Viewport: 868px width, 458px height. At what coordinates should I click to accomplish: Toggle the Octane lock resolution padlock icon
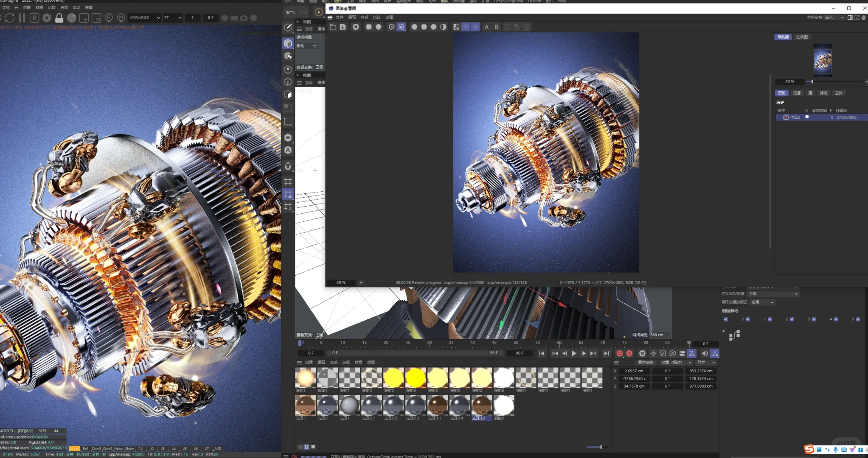click(x=59, y=18)
